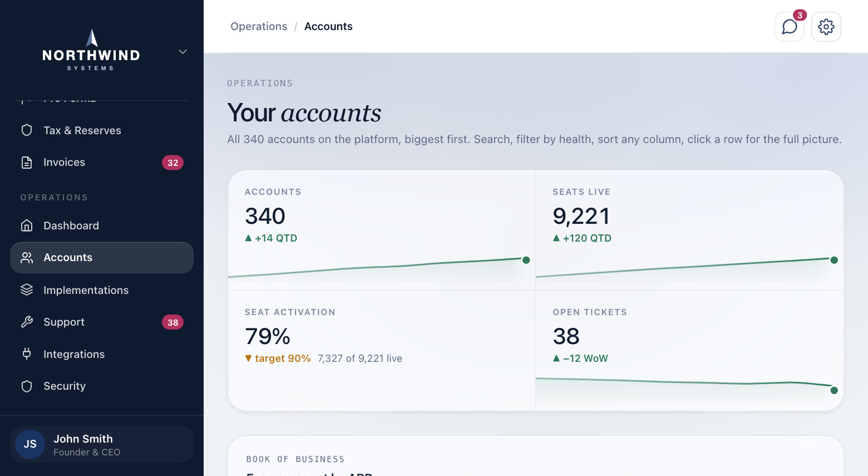Click the Northwind Systems logo

click(91, 50)
